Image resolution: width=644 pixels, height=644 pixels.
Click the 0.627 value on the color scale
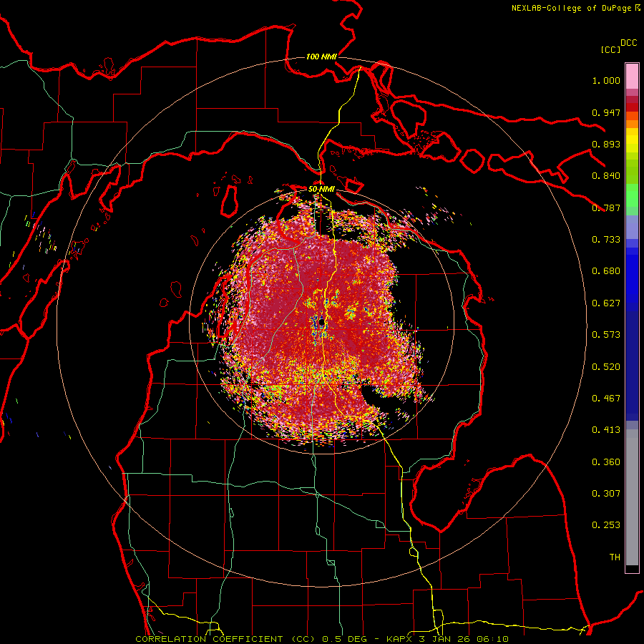point(606,303)
